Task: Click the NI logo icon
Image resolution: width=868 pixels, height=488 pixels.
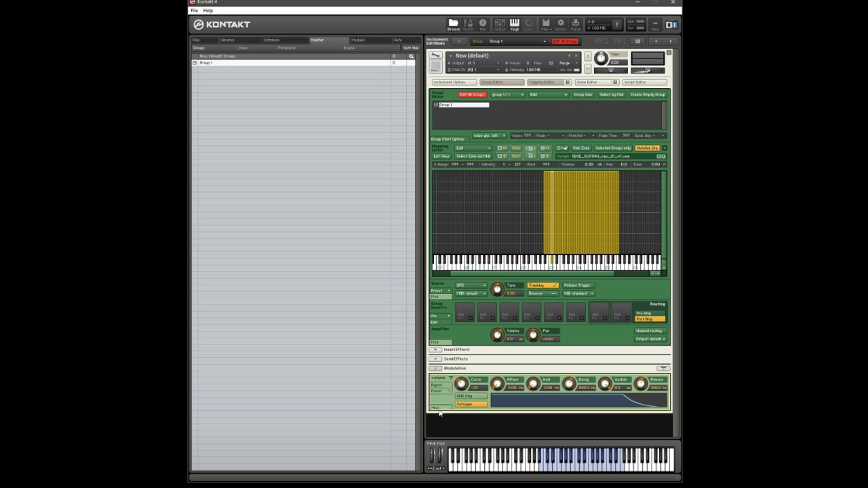Action: click(671, 25)
